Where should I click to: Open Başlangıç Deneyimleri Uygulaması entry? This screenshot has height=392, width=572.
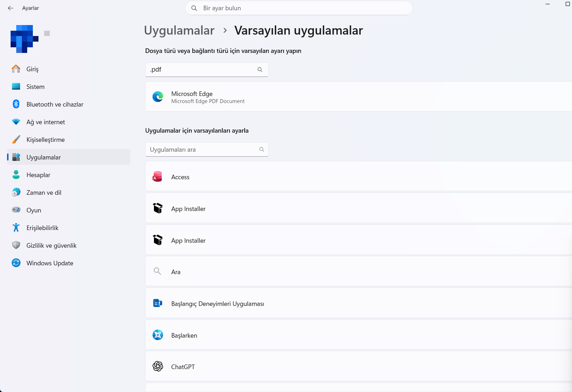(358, 303)
